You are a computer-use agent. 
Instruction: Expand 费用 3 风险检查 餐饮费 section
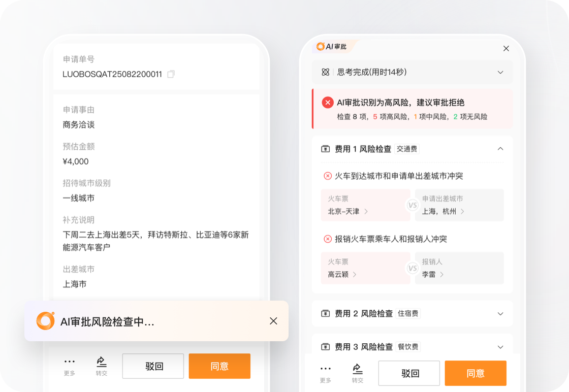(x=500, y=347)
